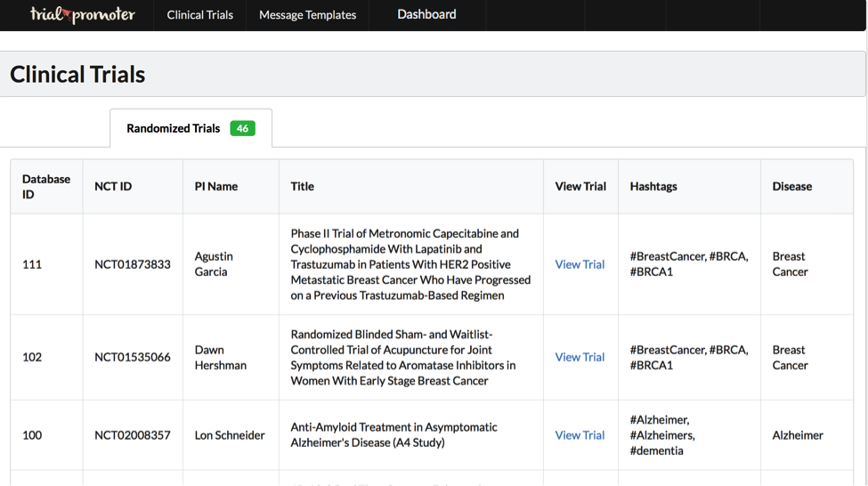Click the PI Name column header
The width and height of the screenshot is (868, 486).
tap(215, 186)
